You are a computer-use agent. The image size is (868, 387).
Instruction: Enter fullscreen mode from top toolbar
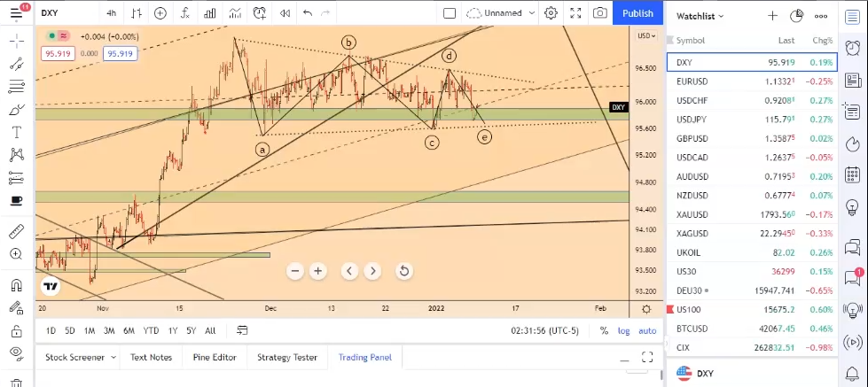(x=575, y=13)
